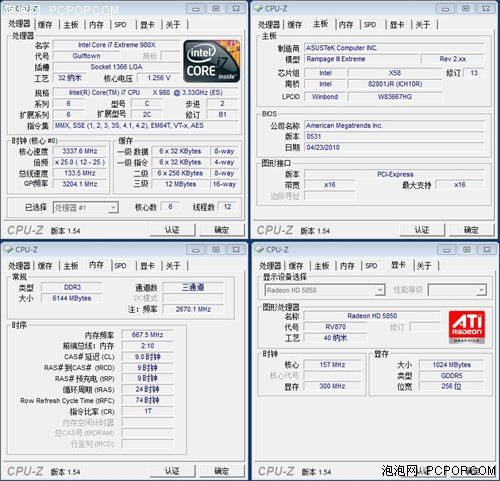Click the 12 MBytes level 3 cache value
The height and width of the screenshot is (481, 500).
pos(180,184)
